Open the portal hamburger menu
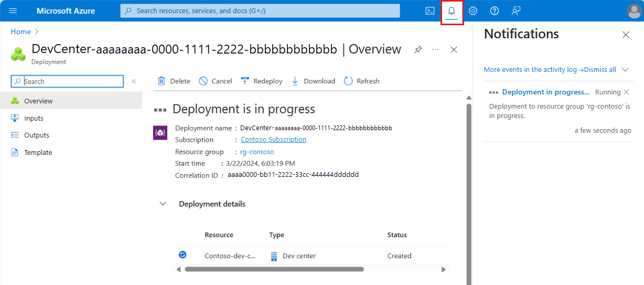 [13, 11]
